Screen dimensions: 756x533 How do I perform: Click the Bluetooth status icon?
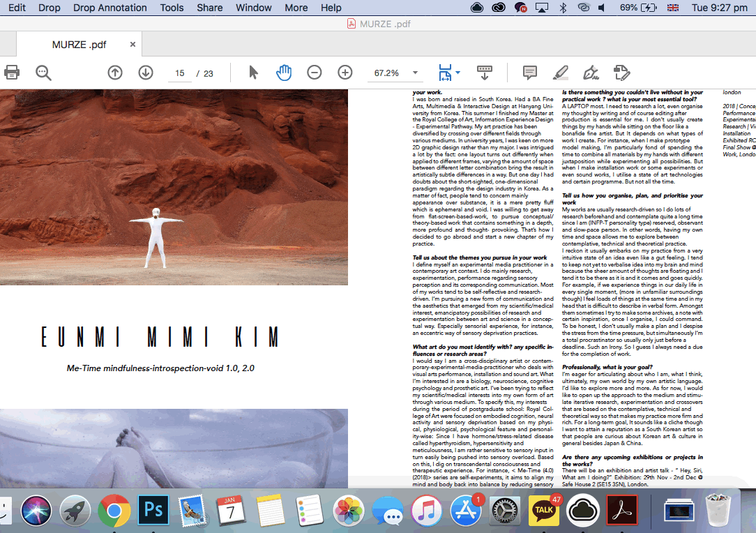click(x=563, y=8)
